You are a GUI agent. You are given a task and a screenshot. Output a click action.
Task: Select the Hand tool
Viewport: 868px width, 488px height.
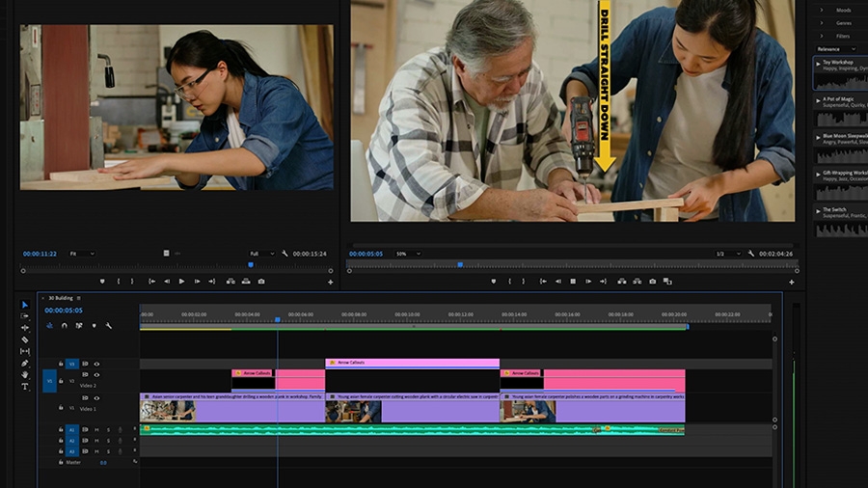coord(24,374)
